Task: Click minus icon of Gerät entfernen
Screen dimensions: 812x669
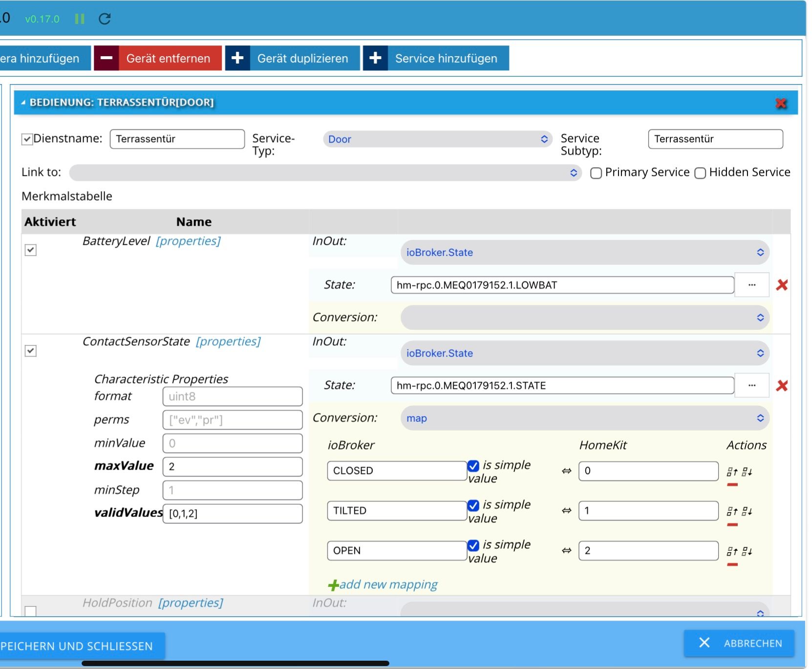Action: pos(106,58)
